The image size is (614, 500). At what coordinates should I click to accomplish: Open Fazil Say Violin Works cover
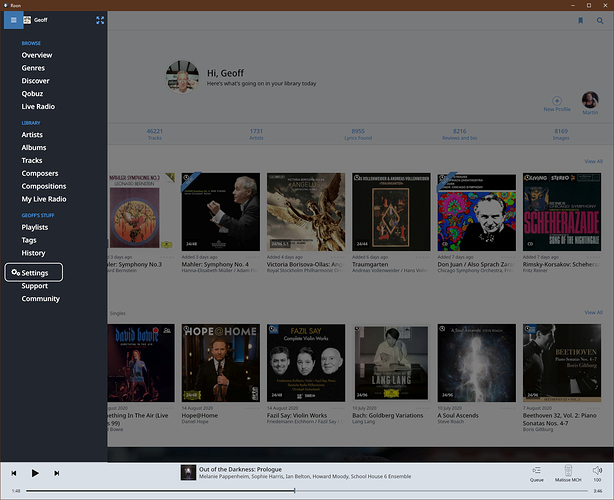(x=306, y=363)
